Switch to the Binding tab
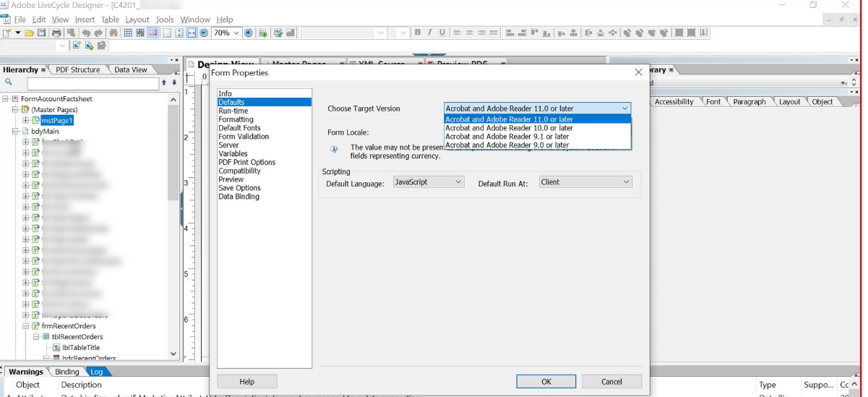Screen dimensions: 868x397 67,372
